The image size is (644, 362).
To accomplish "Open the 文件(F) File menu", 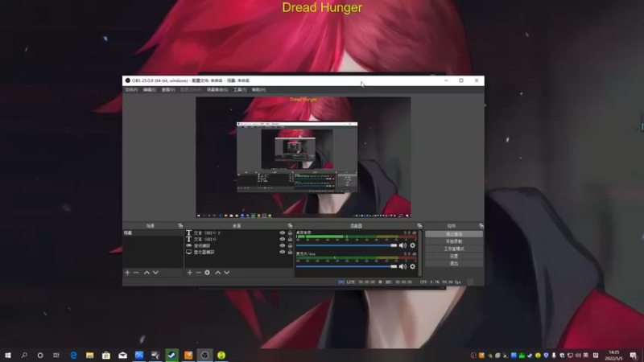I will (131, 89).
